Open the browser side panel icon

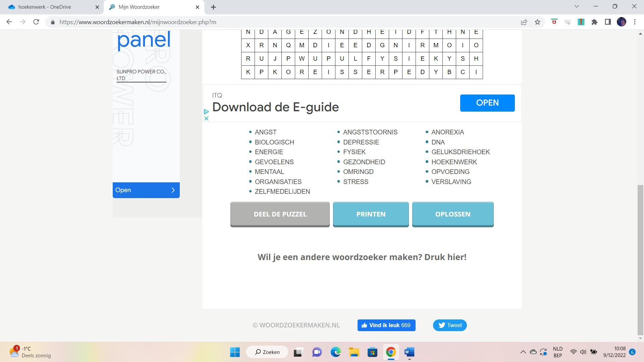click(x=608, y=22)
